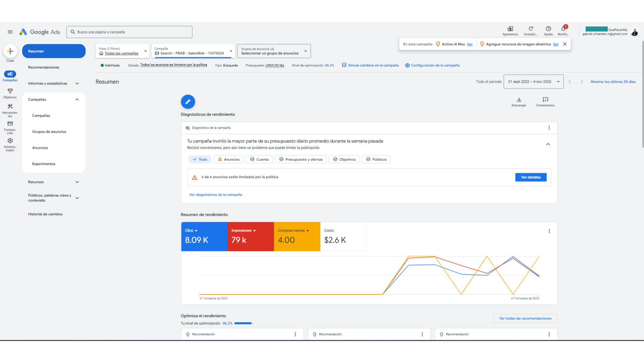Open Facturación billing icon
The height and width of the screenshot is (362, 644).
pos(10,124)
